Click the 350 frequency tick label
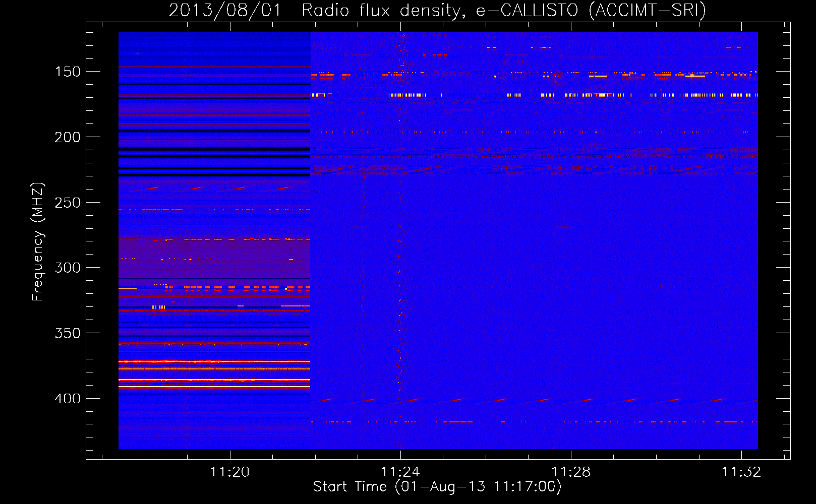The height and width of the screenshot is (504, 816). [68, 333]
